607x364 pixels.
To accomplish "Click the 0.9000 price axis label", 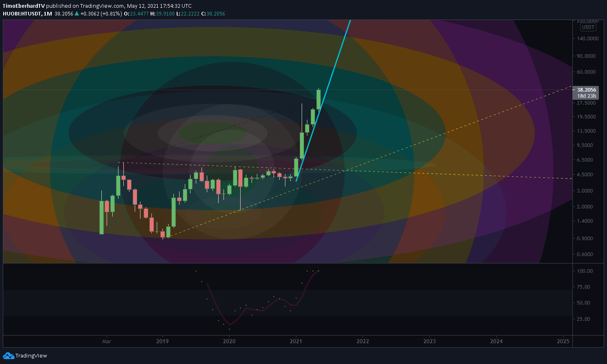I will tap(585, 239).
